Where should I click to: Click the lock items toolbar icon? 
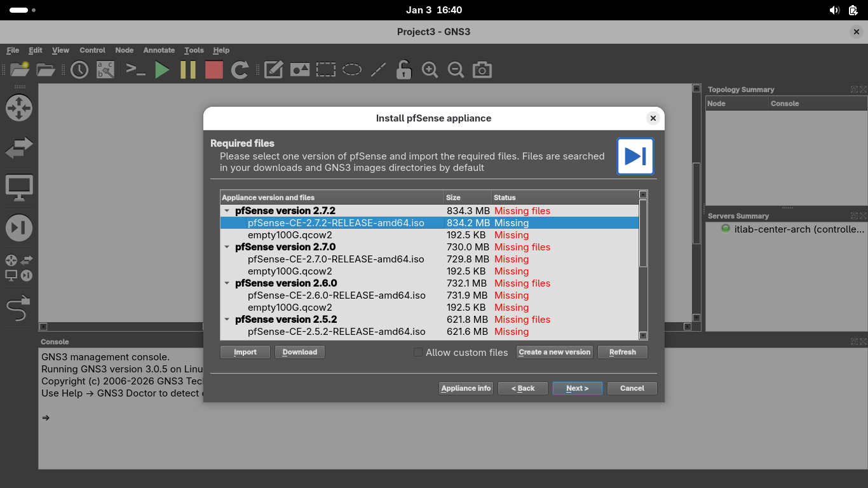pyautogui.click(x=403, y=70)
